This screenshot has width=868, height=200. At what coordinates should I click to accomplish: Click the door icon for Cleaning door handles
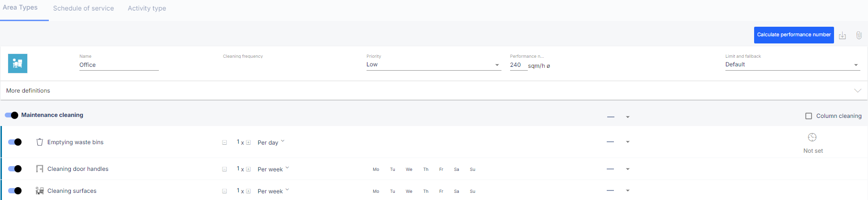click(x=40, y=168)
